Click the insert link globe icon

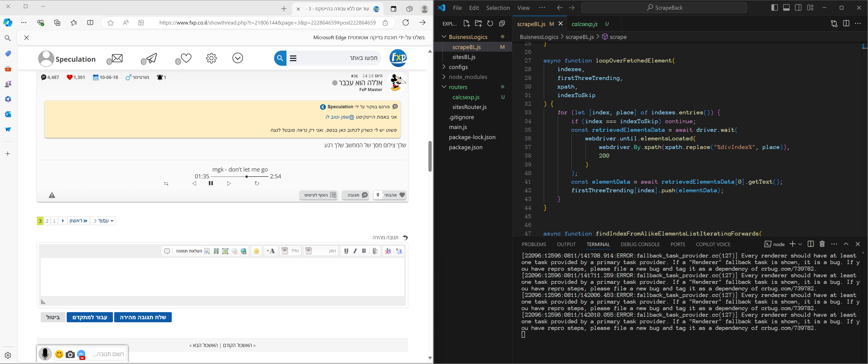point(244,251)
